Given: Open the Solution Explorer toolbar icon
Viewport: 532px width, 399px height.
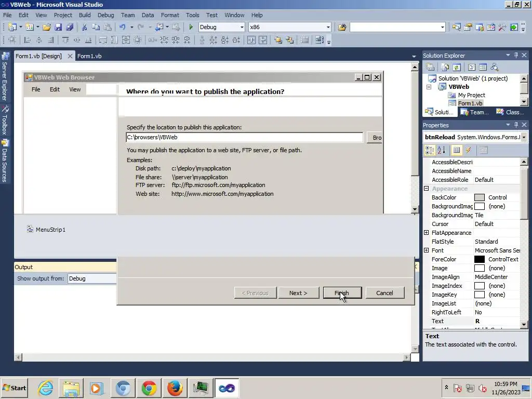Looking at the screenshot, I should click(x=457, y=27).
